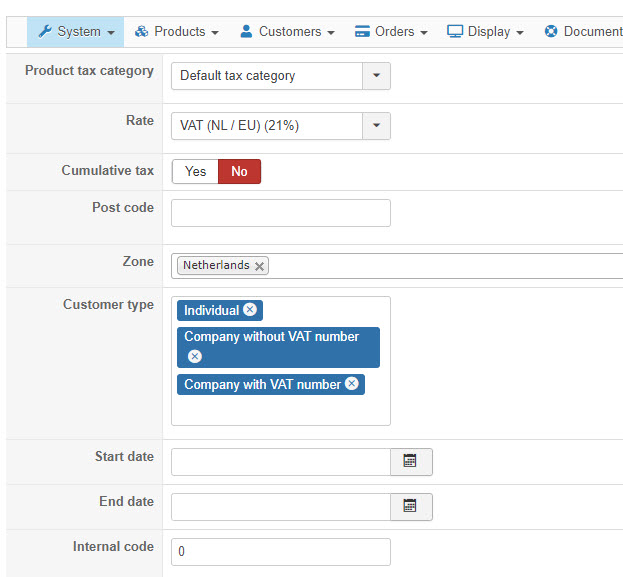The image size is (623, 577).
Task: Click the Post code input field
Action: click(280, 213)
